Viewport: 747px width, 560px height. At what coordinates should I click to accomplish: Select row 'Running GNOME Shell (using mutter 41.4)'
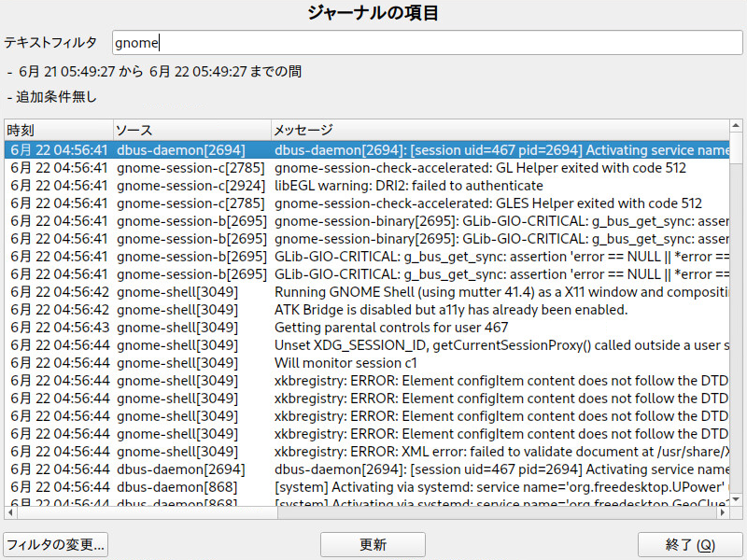pos(367,292)
